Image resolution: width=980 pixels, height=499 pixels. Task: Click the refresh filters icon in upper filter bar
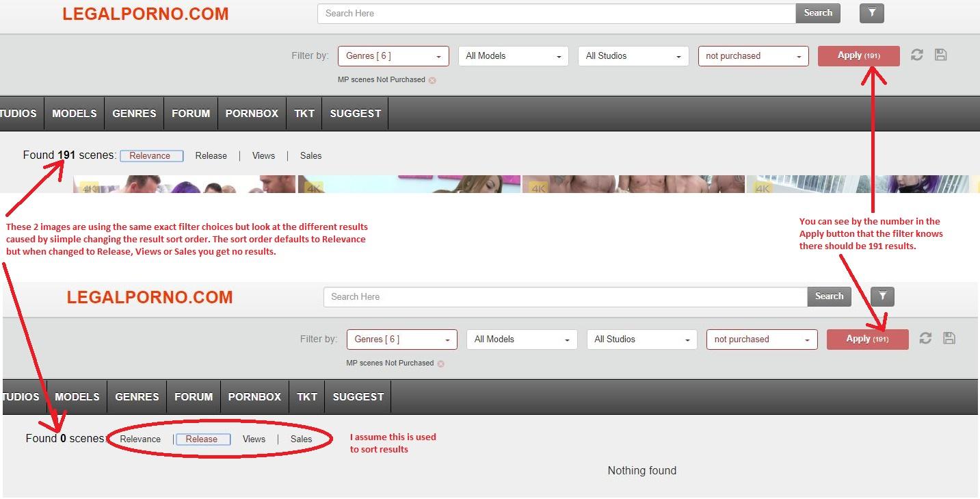tap(917, 55)
